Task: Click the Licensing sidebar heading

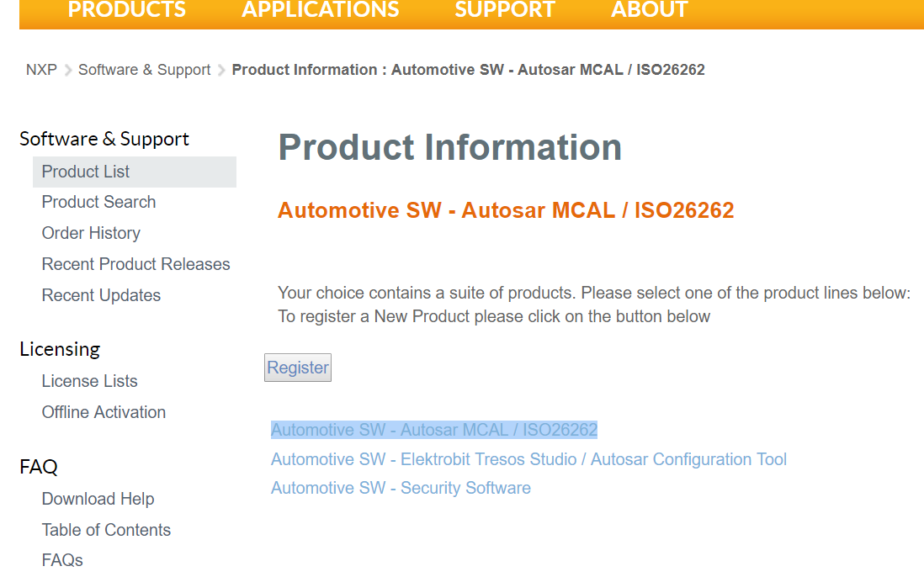Action: (x=60, y=349)
